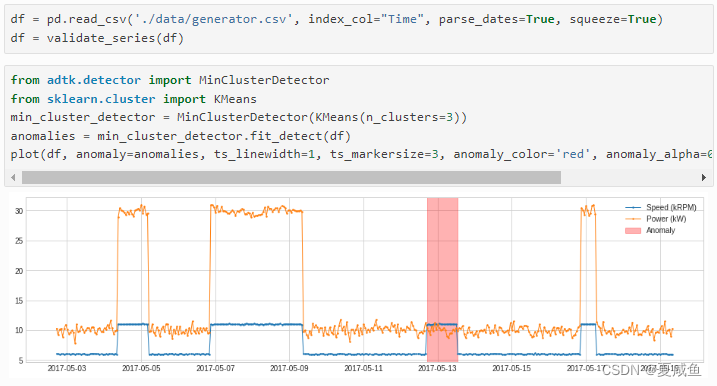Click the x-axis label 2017-05-09
717x386 pixels.
[289, 368]
